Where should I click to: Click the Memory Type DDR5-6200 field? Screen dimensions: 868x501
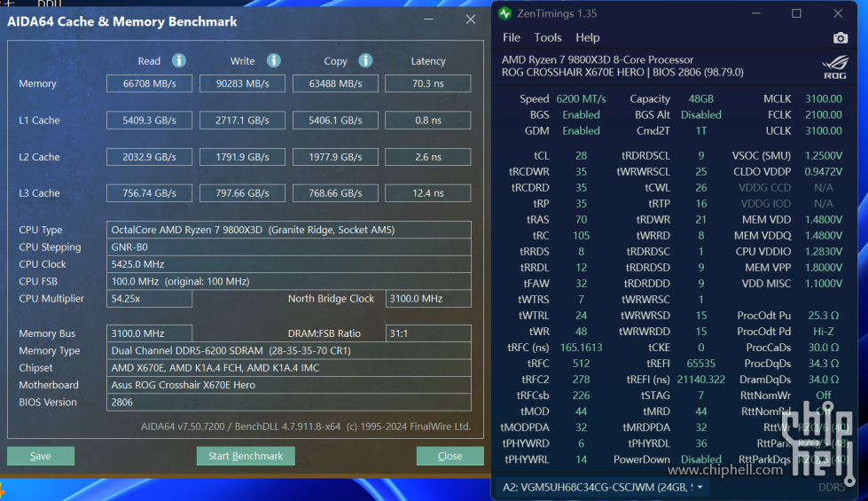point(289,350)
